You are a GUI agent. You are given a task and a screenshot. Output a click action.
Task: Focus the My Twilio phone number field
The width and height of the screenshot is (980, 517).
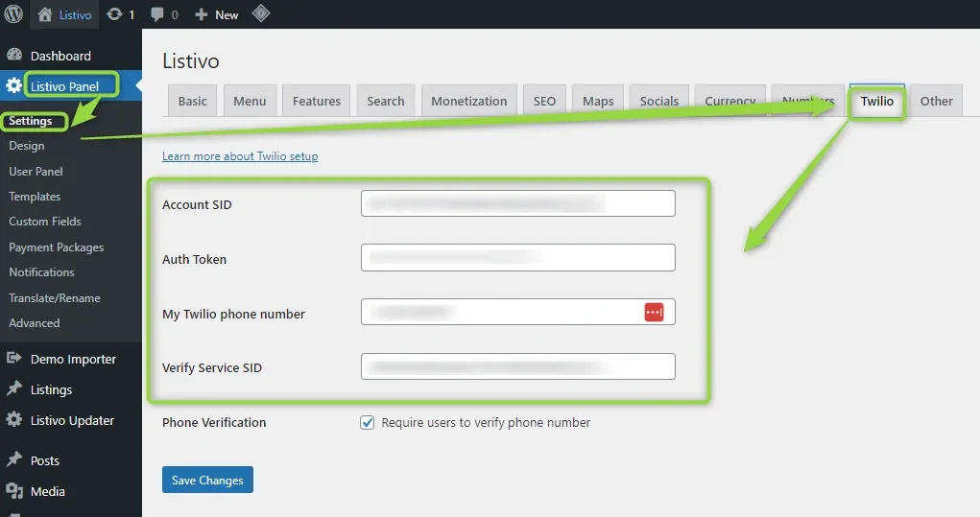coord(518,312)
